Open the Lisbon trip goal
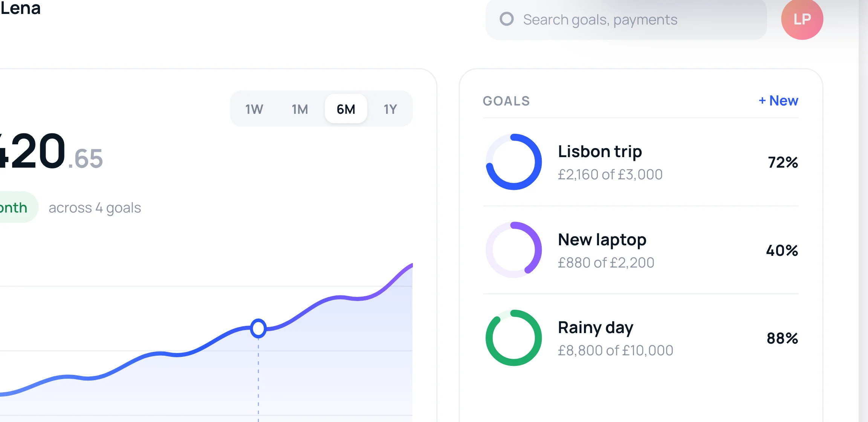The height and width of the screenshot is (422, 868). coord(641,162)
